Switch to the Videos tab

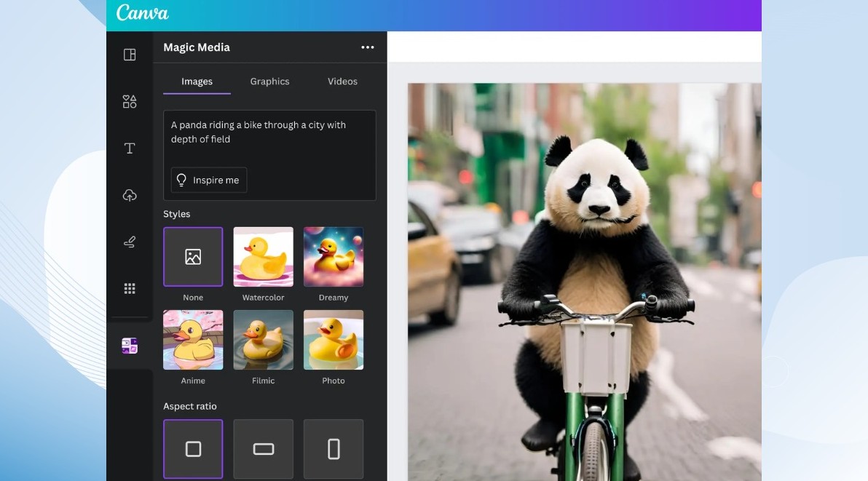pyautogui.click(x=342, y=82)
